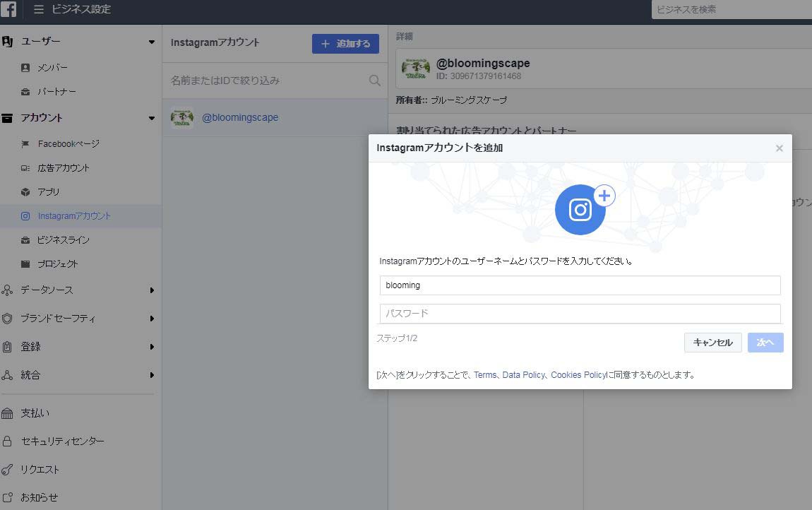Click the 登録 clipboard icon
The image size is (812, 510).
point(7,347)
